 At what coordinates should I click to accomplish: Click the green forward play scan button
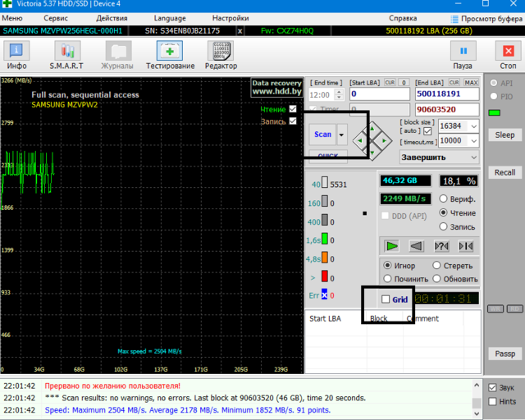click(392, 245)
